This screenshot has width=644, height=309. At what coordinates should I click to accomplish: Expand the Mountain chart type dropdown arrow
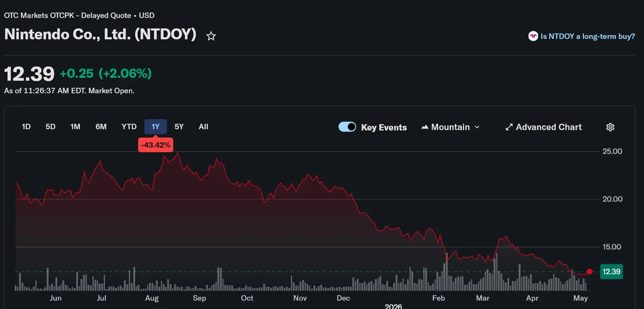477,127
